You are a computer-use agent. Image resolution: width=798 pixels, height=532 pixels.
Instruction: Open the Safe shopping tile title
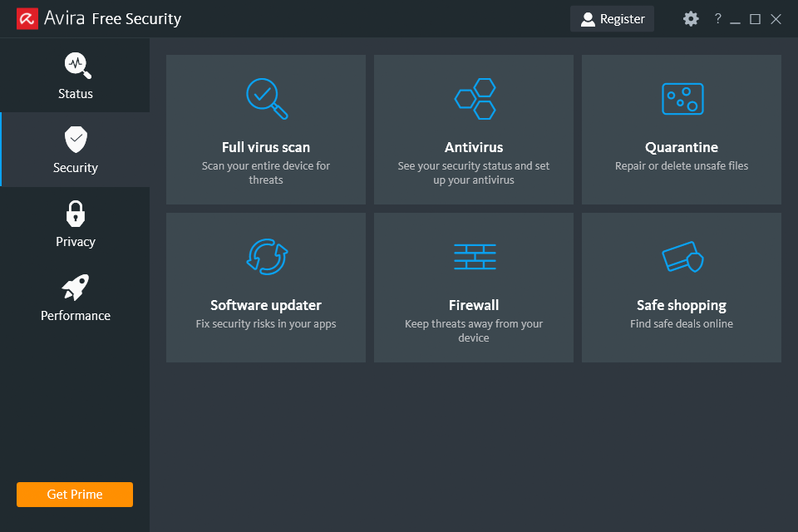(x=682, y=305)
